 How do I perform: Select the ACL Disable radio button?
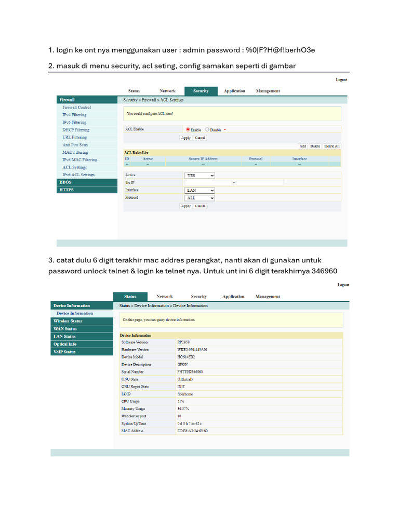pyautogui.click(x=207, y=129)
